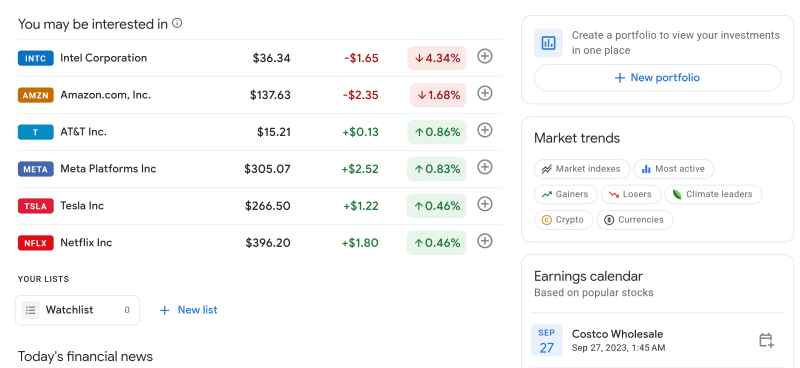The image size is (800, 368).
Task: Show Most active stocks
Action: click(673, 169)
